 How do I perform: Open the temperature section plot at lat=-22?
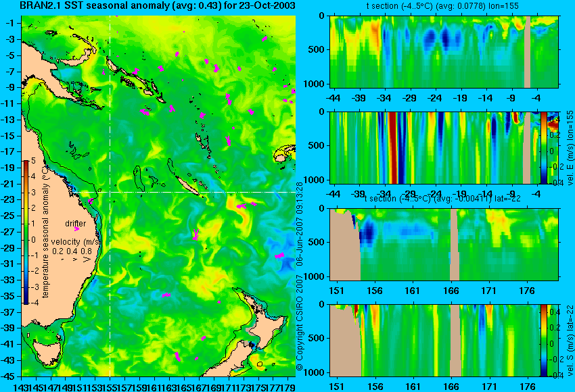click(x=444, y=245)
